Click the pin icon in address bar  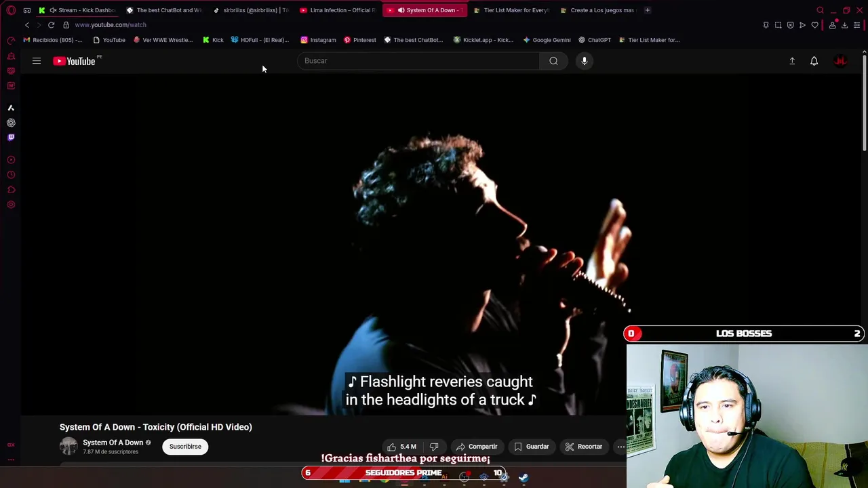pyautogui.click(x=766, y=25)
